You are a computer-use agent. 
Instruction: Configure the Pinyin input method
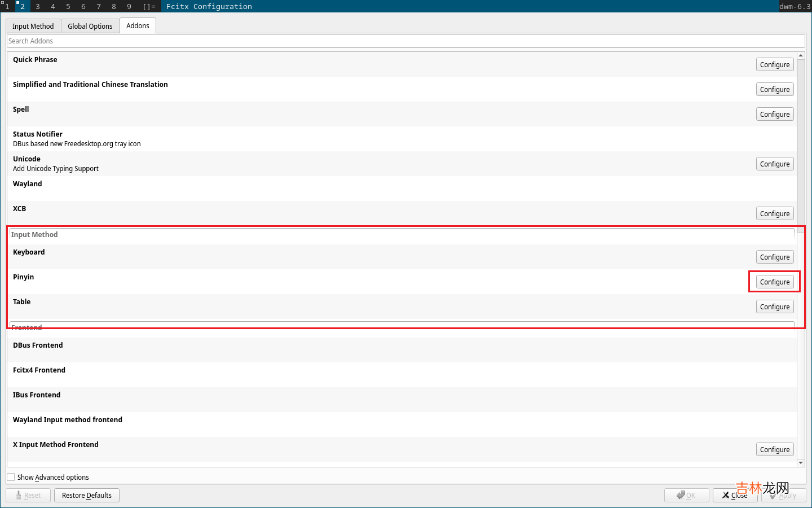click(x=775, y=282)
